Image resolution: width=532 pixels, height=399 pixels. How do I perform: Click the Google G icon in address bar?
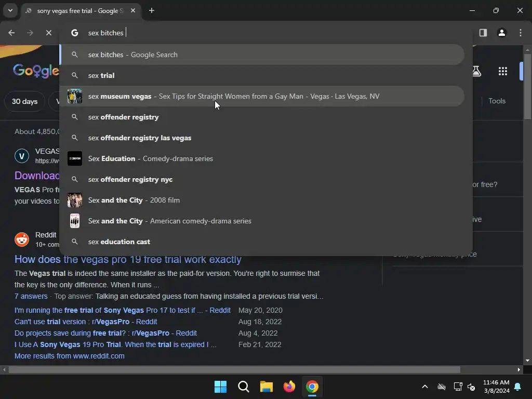tap(75, 33)
